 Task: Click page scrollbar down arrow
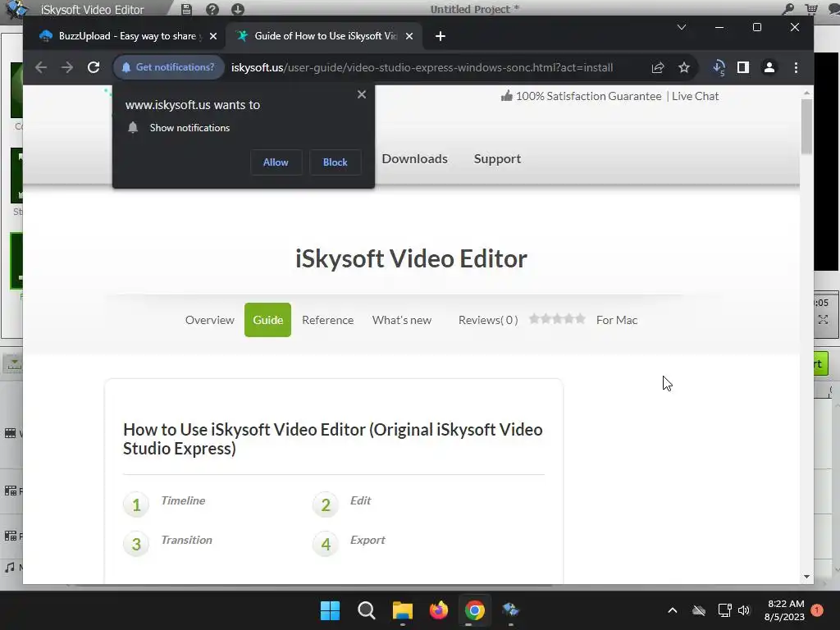point(806,577)
